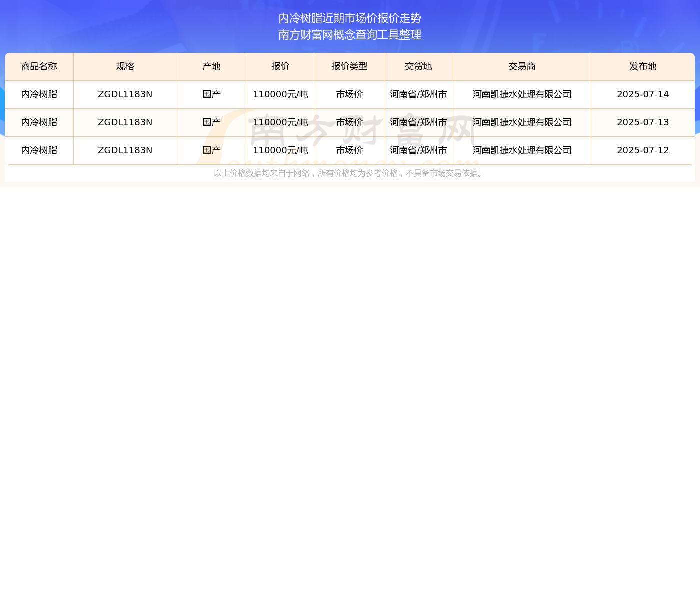The width and height of the screenshot is (700, 602).
Task: Click the subtitle 南方财富网概念查询工具整理
Action: point(350,35)
